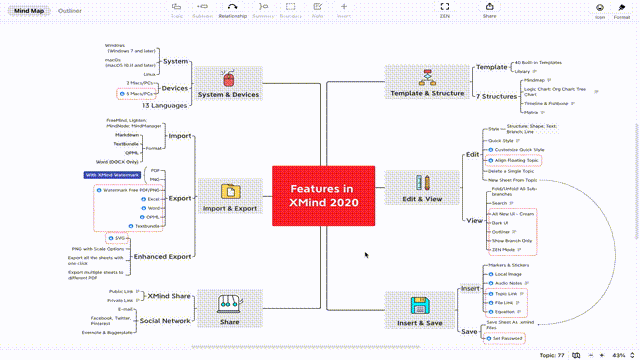This screenshot has width=640, height=360.
Task: Select the Insert & Save main topic
Action: click(x=420, y=310)
